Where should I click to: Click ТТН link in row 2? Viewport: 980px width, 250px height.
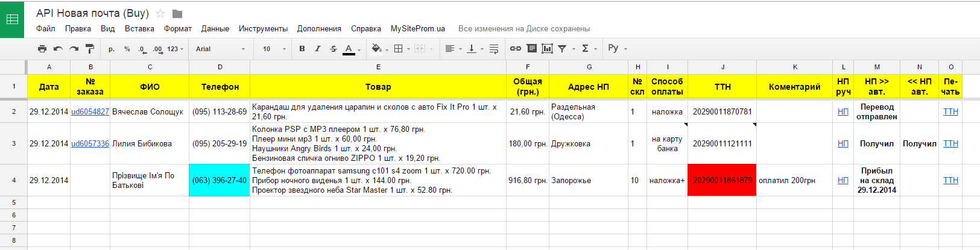pyautogui.click(x=950, y=111)
